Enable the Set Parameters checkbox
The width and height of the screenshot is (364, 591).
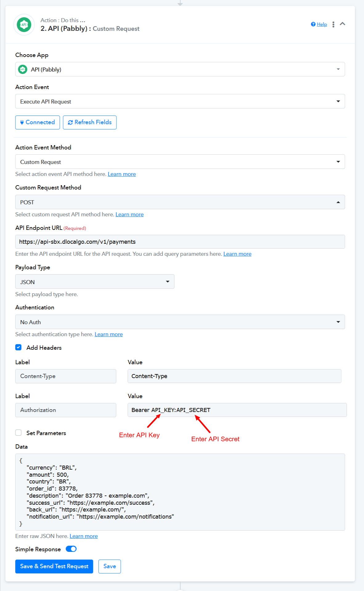[18, 433]
